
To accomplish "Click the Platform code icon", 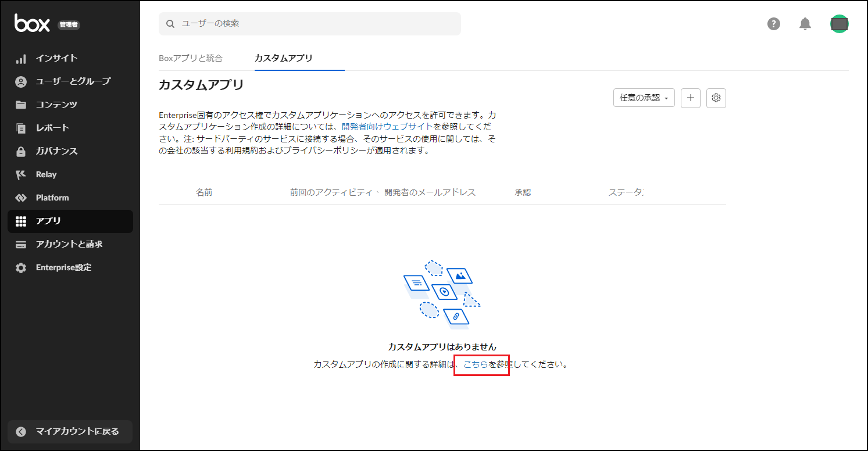I will coord(21,198).
